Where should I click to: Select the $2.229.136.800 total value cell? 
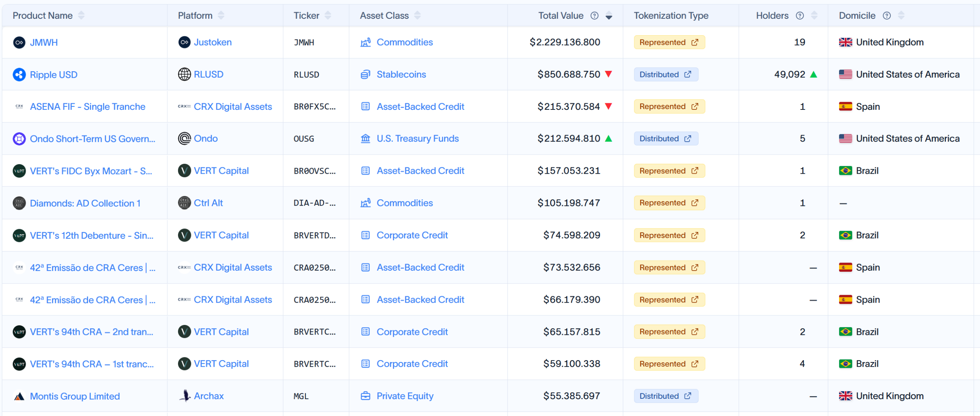click(565, 42)
